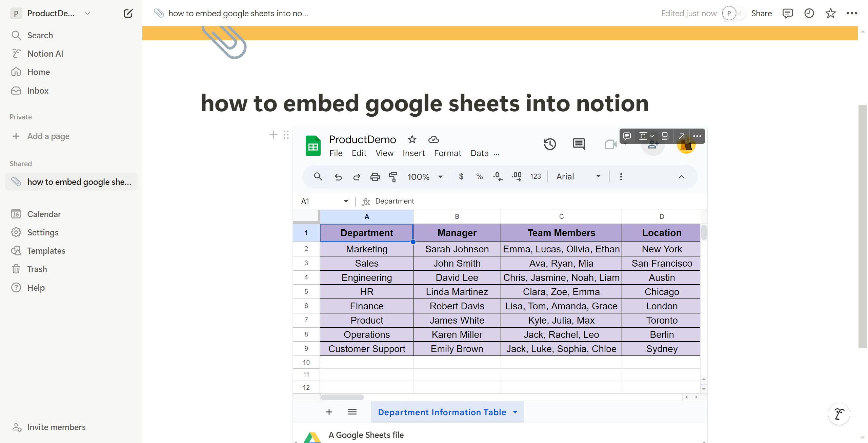Click the Share button

(x=761, y=13)
